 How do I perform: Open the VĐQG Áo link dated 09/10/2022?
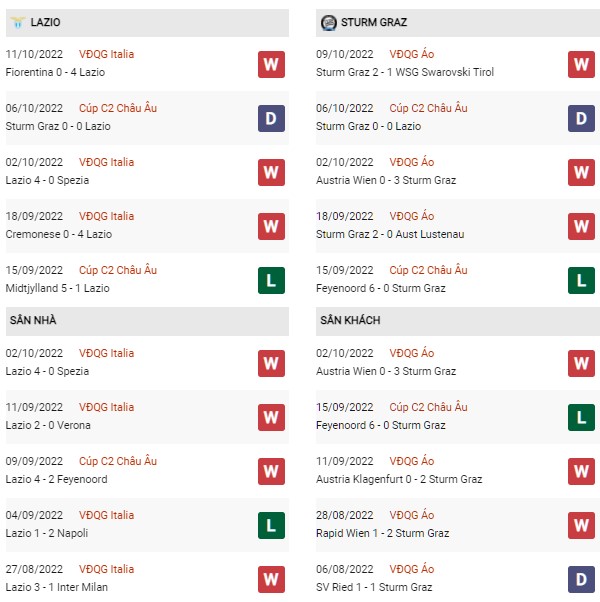[x=412, y=54]
